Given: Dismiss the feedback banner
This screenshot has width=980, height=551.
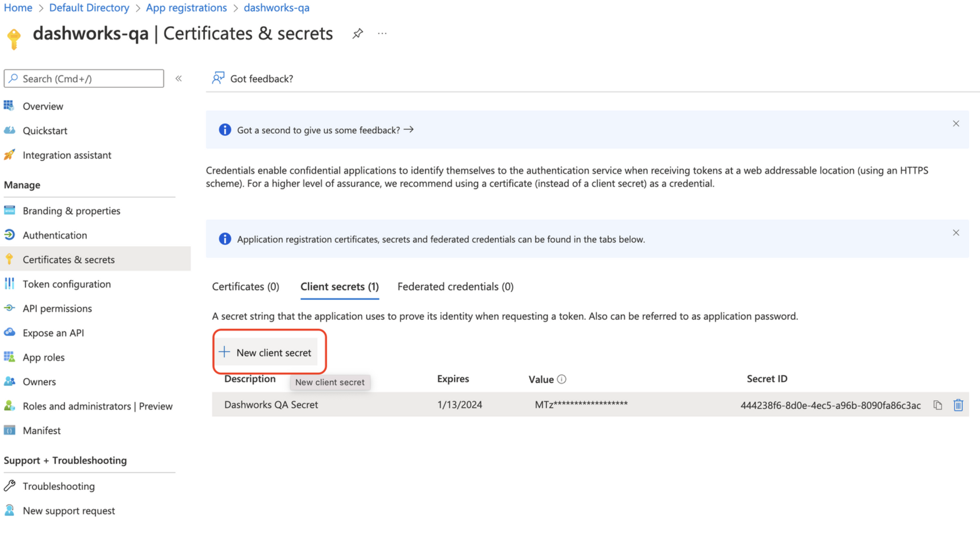Looking at the screenshot, I should (x=956, y=124).
